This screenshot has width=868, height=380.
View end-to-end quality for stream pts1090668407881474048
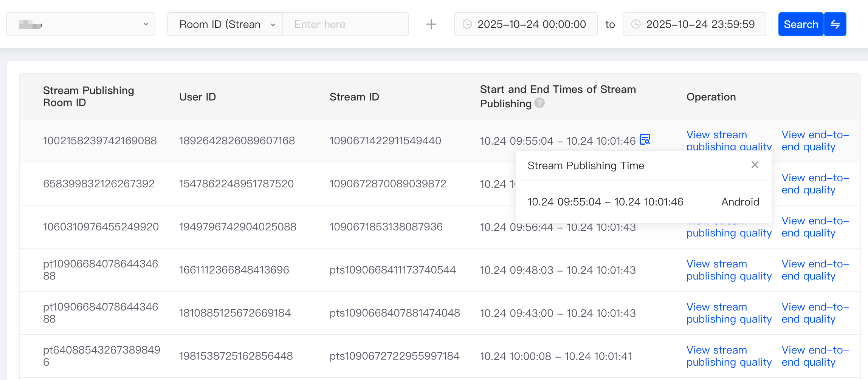815,313
